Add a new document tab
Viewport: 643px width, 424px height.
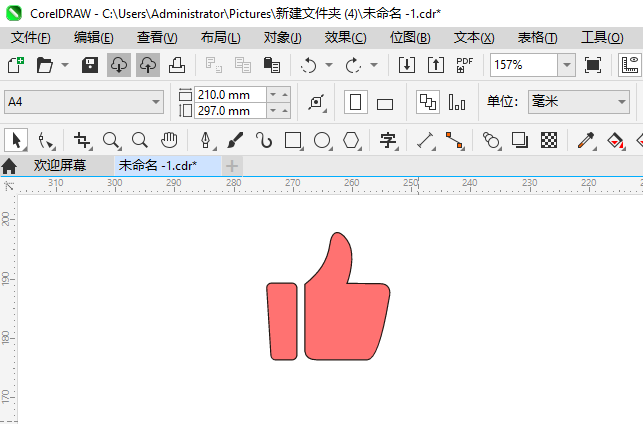[x=232, y=166]
